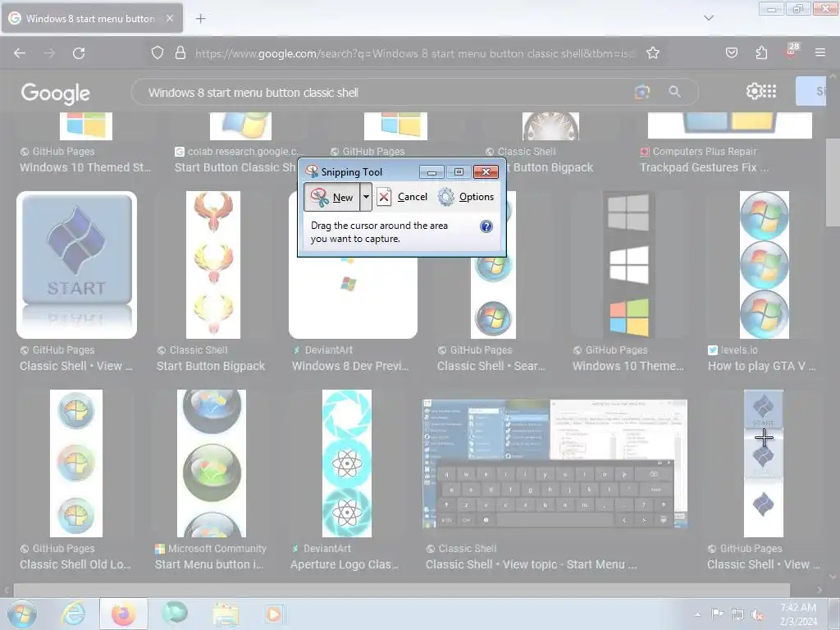The image size is (840, 630).
Task: Open the taskbar clock showing 7:42 AM
Action: click(798, 614)
